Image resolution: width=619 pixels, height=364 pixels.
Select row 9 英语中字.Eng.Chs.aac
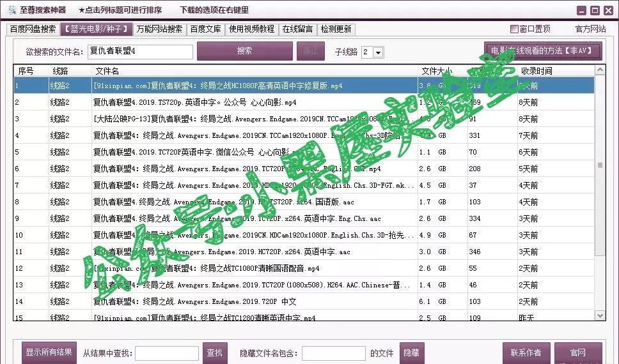pyautogui.click(x=304, y=218)
